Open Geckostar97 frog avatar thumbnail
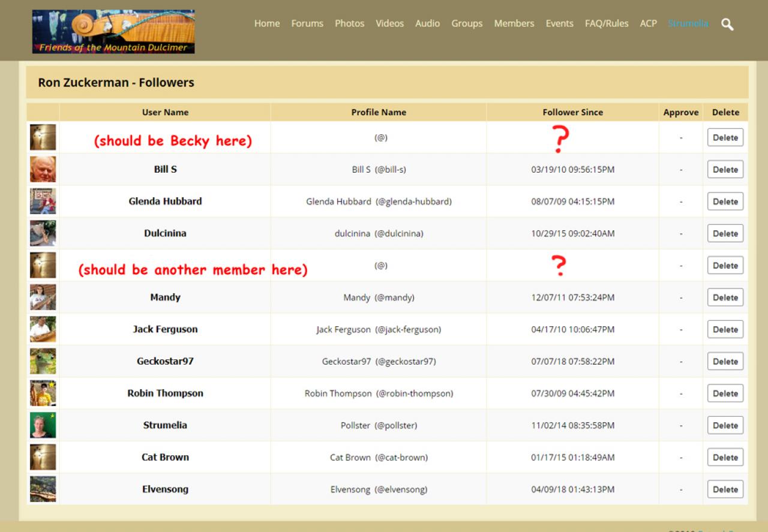 point(43,361)
